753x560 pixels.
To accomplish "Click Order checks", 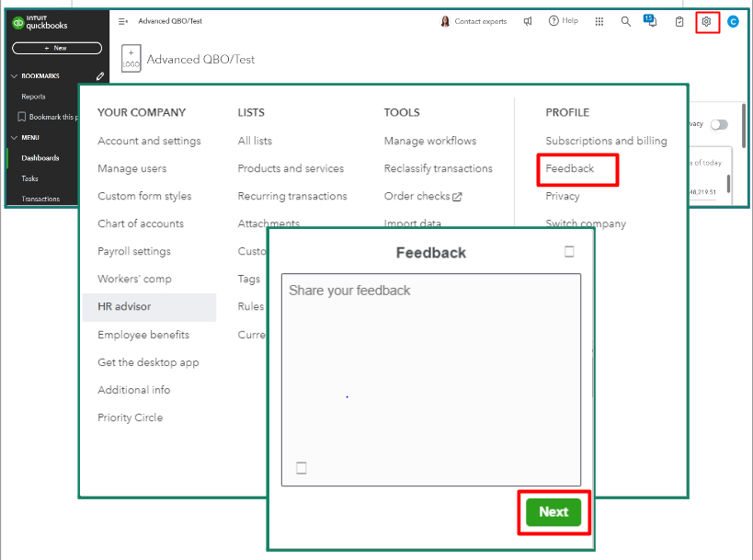I will click(x=416, y=196).
